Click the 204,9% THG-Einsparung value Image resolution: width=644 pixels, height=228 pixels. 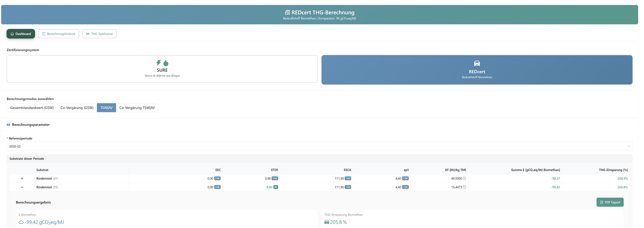click(x=623, y=178)
